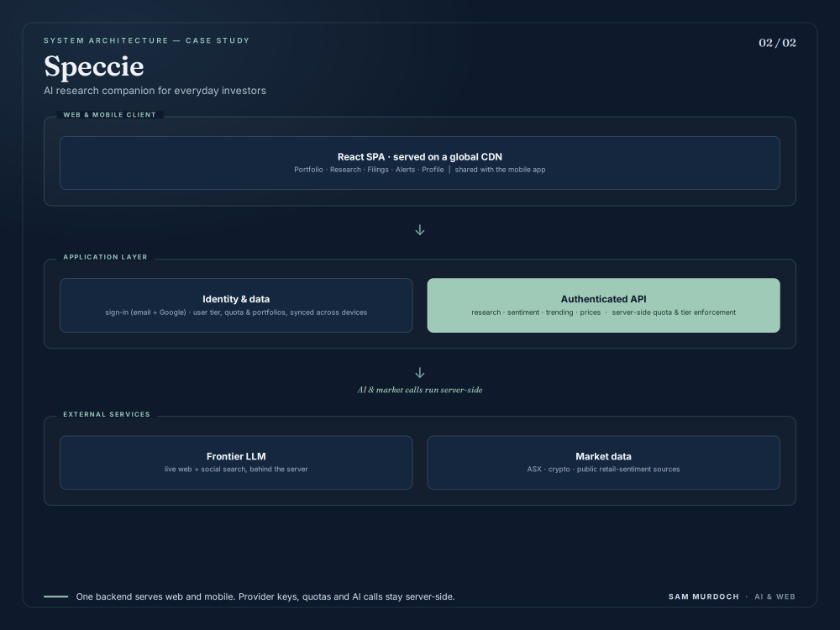The height and width of the screenshot is (630, 840).
Task: Click the 'sign-in (email + Google)' description line
Action: (236, 312)
